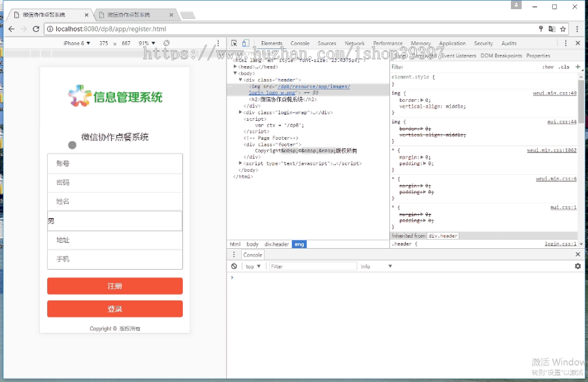Open the Application tab
This screenshot has height=382, width=588.
coord(452,43)
